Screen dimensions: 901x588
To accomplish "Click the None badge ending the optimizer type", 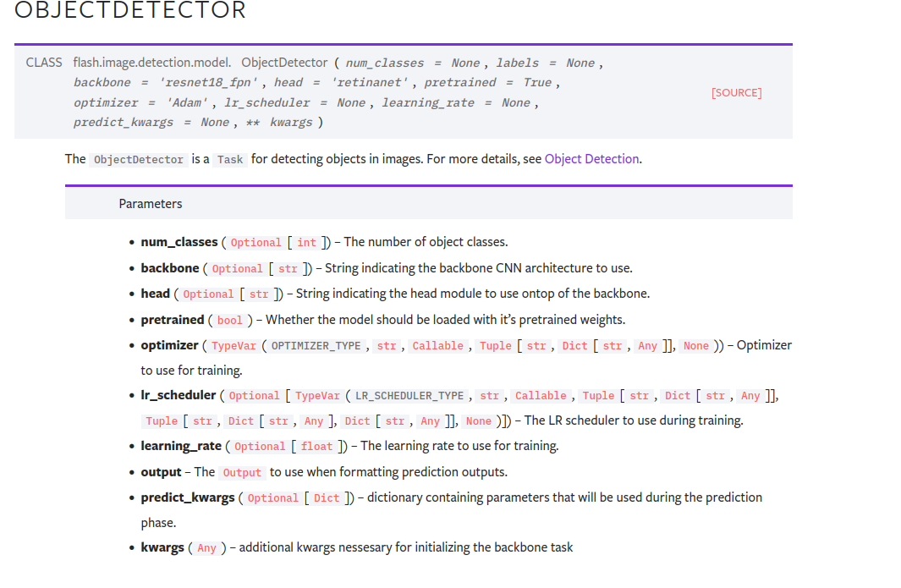I will click(x=695, y=345).
